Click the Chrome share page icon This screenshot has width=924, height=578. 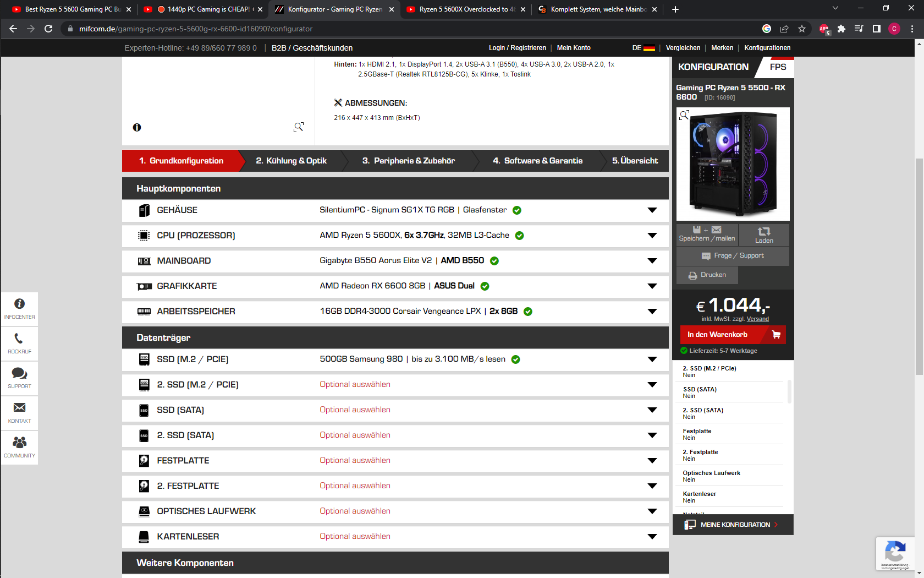pyautogui.click(x=784, y=29)
